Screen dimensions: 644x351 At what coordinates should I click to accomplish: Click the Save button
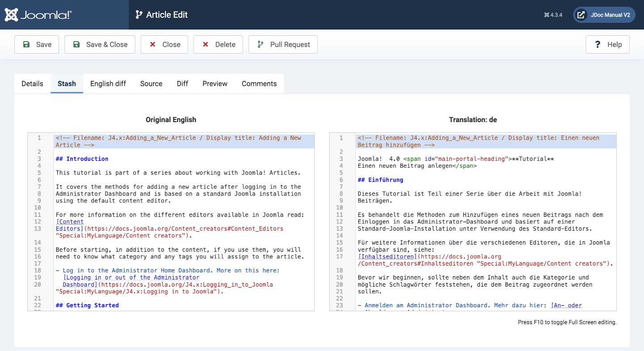coord(37,45)
